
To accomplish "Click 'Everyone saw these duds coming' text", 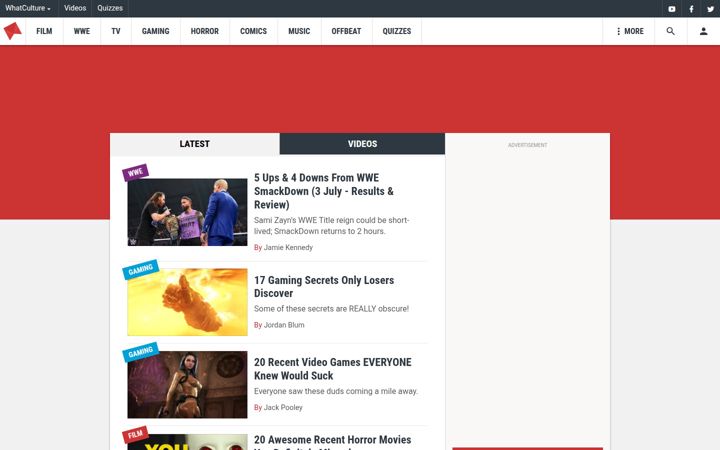I will point(336,391).
